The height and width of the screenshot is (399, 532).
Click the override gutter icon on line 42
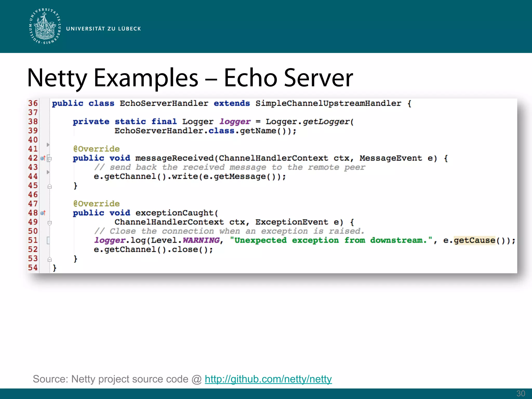(x=43, y=158)
